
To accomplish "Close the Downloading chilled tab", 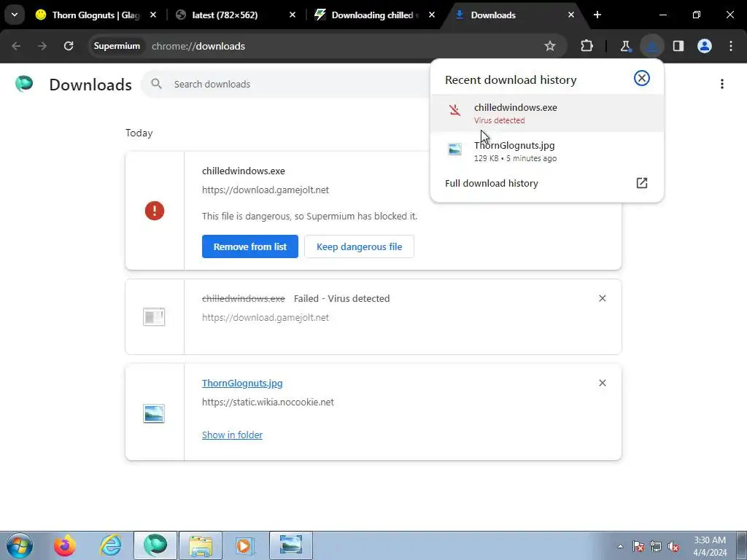I will (x=432, y=15).
